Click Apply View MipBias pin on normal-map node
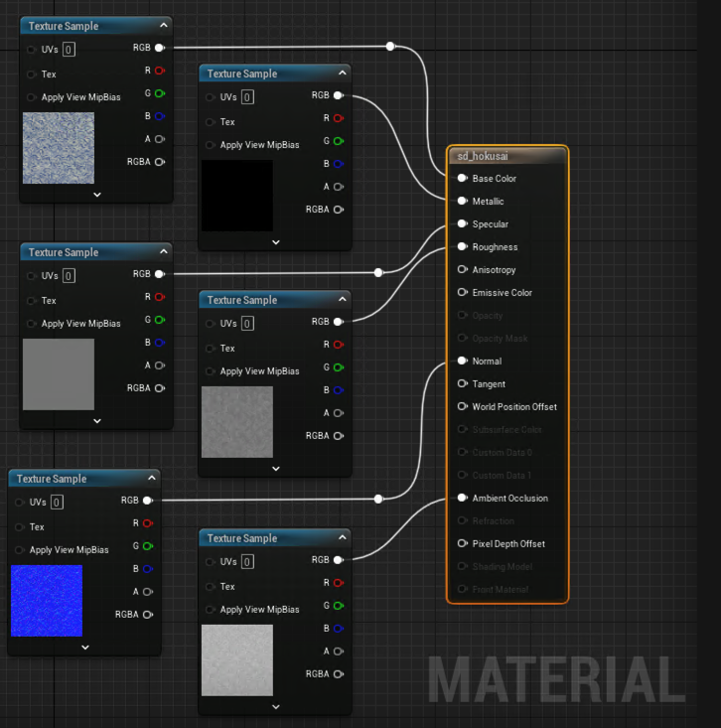The image size is (721, 728). coord(19,549)
